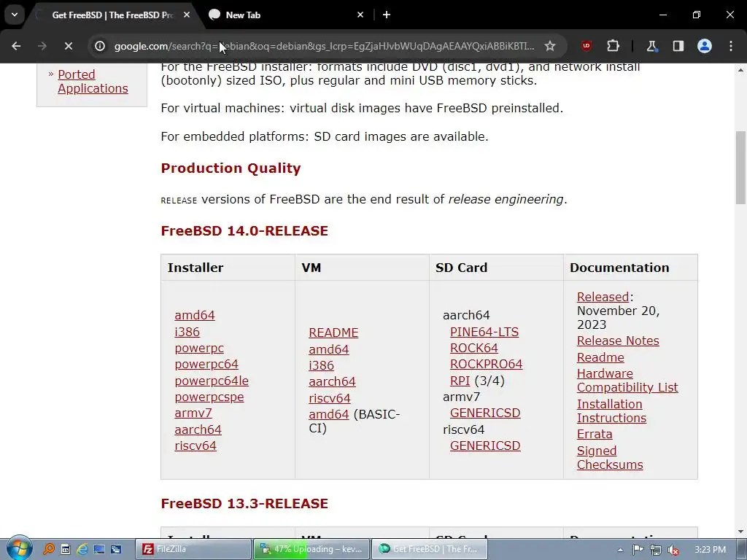This screenshot has height=560, width=747.
Task: Open Installer amd64 link for 14.0-RELEASE
Action: pyautogui.click(x=194, y=315)
